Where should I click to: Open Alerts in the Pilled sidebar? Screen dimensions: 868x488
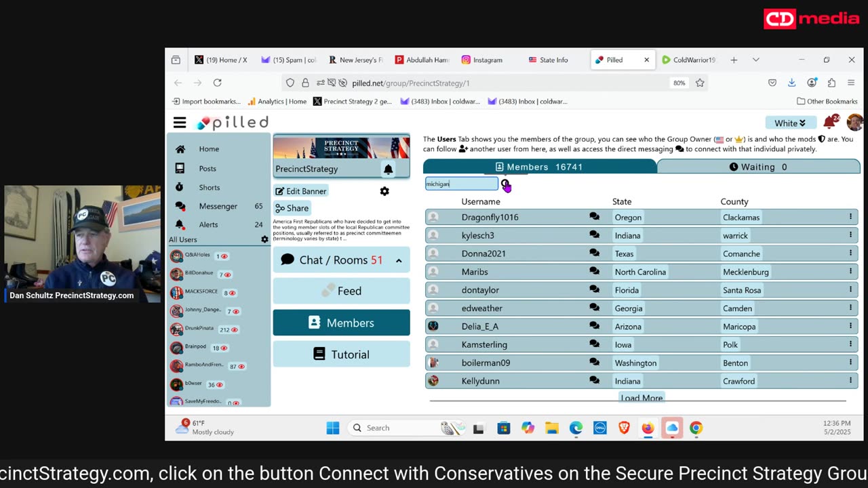click(208, 224)
